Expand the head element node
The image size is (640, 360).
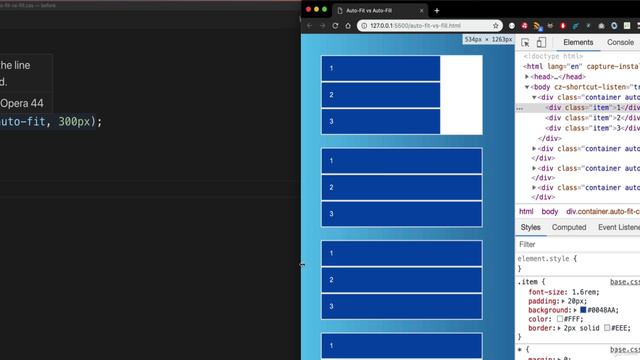527,77
